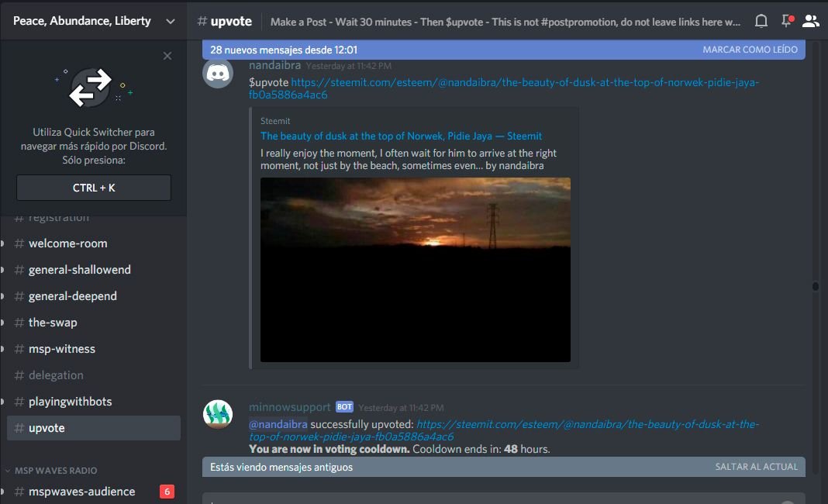Viewport: 828px width, 504px height.
Task: Click the timestamp next to nandaibra's name
Action: pyautogui.click(x=349, y=66)
